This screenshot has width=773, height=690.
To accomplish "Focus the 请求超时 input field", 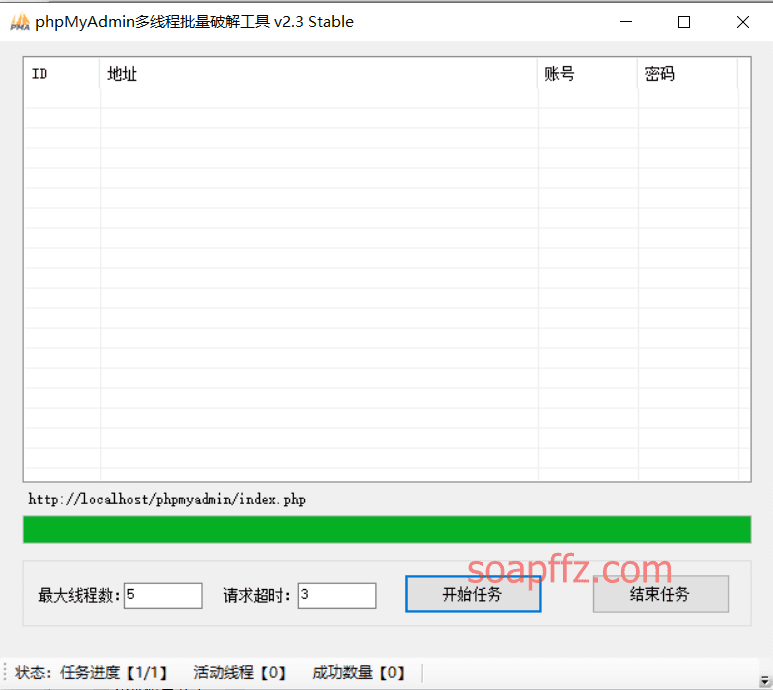I will 337,595.
